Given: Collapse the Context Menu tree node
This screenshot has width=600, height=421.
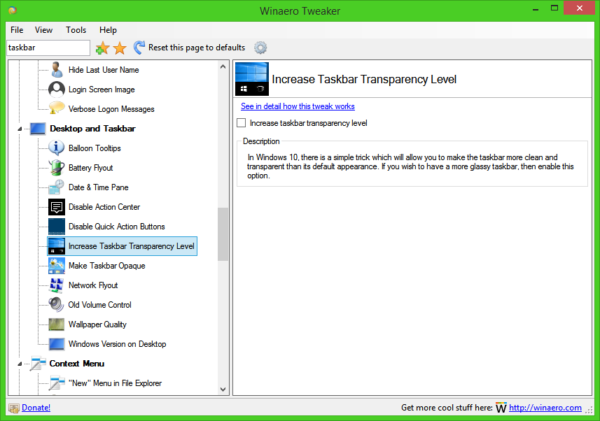Looking at the screenshot, I should tap(20, 364).
